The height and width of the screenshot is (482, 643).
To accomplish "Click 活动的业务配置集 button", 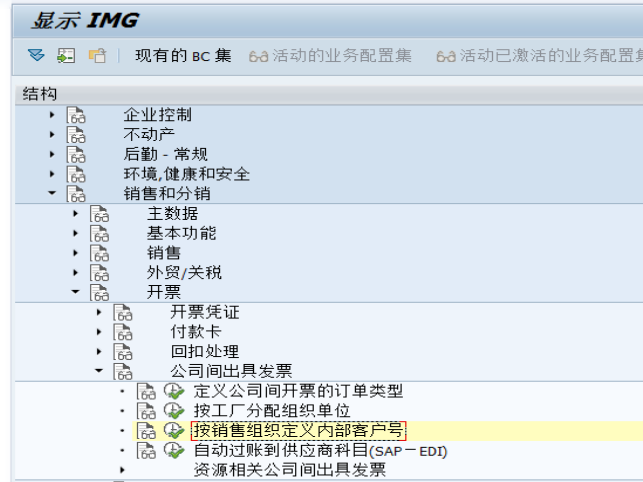I will [330, 55].
